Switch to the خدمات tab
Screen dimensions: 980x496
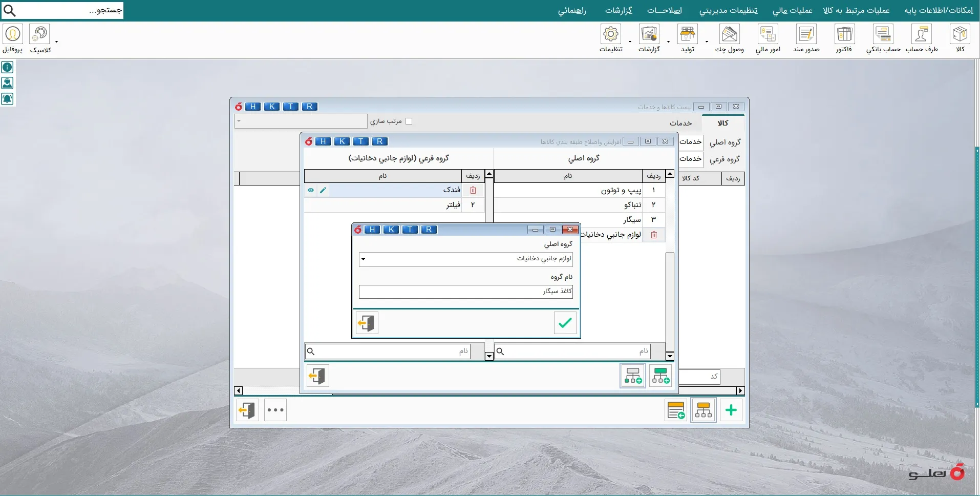click(680, 123)
